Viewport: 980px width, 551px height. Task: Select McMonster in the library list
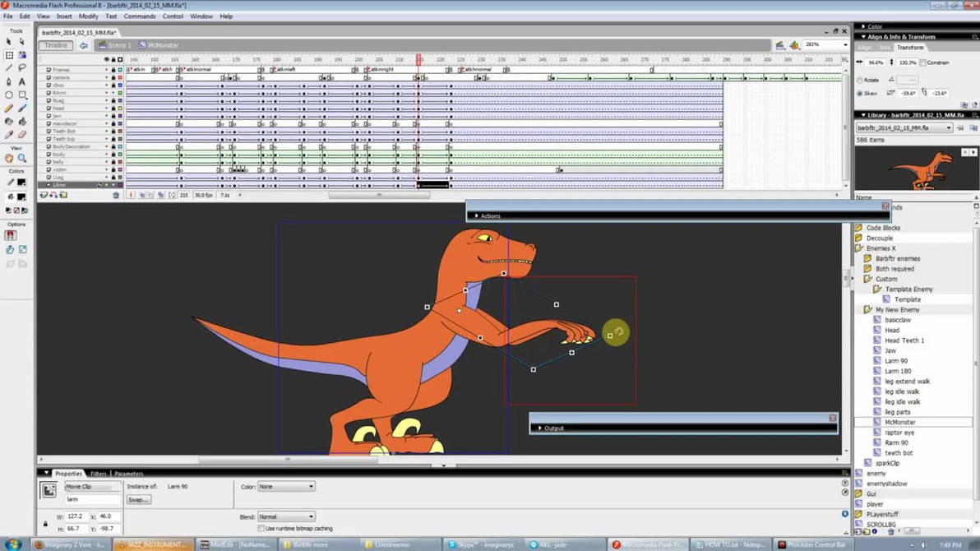[899, 422]
